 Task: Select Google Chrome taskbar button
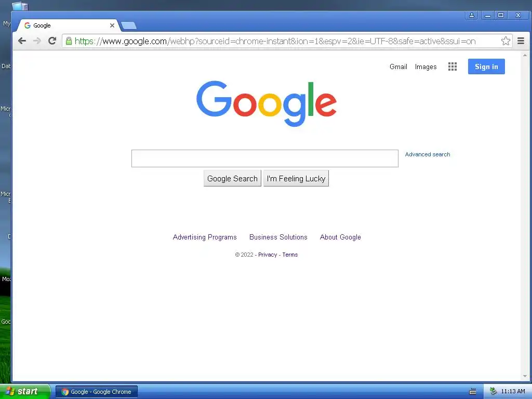tap(97, 392)
